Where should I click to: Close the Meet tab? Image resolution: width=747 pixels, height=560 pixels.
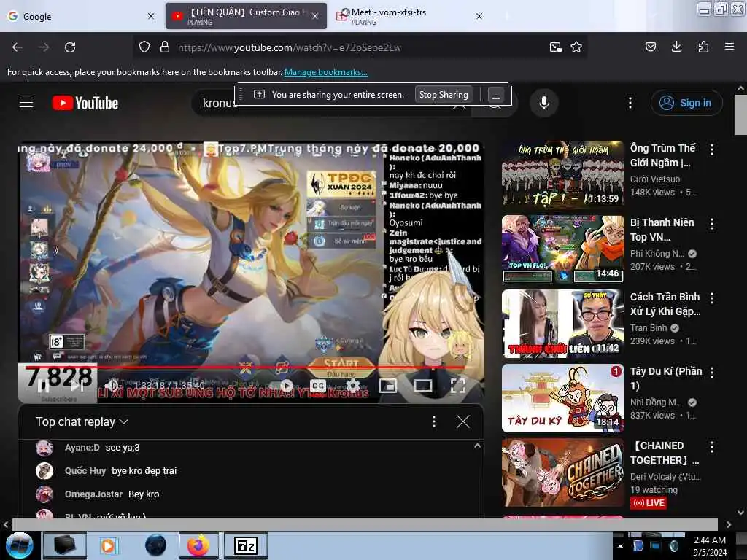coord(479,16)
